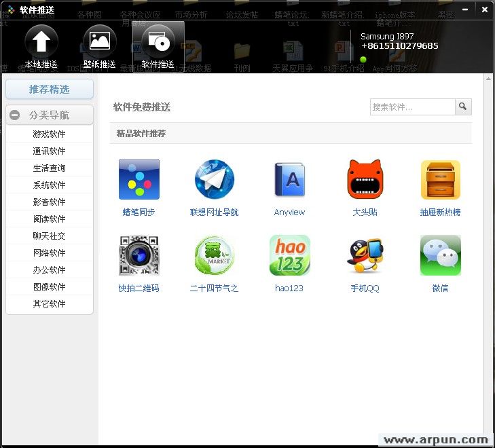Click the 快拍二维码 QR camera icon

pos(139,255)
